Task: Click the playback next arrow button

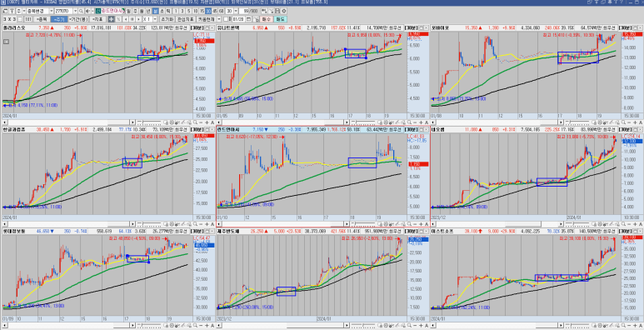Action: (138, 19)
